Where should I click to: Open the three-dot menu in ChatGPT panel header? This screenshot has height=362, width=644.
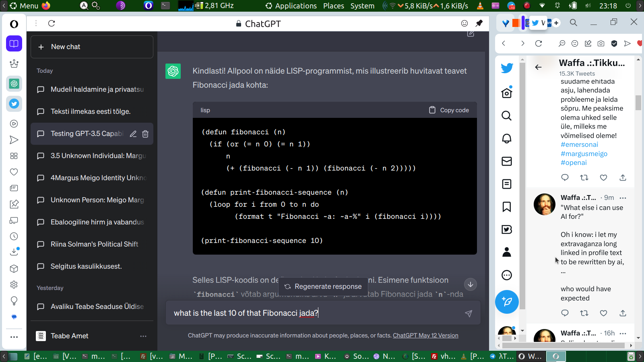[x=36, y=23]
